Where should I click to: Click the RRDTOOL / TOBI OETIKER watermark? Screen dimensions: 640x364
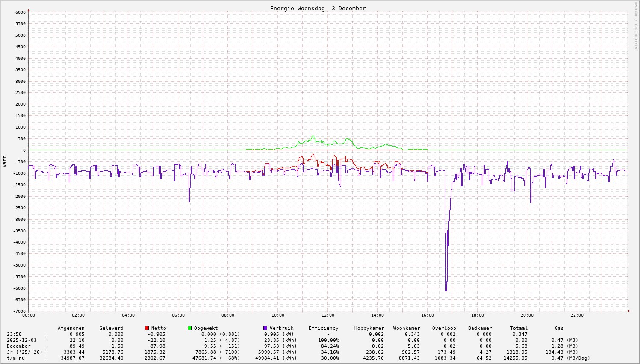coord(636,25)
